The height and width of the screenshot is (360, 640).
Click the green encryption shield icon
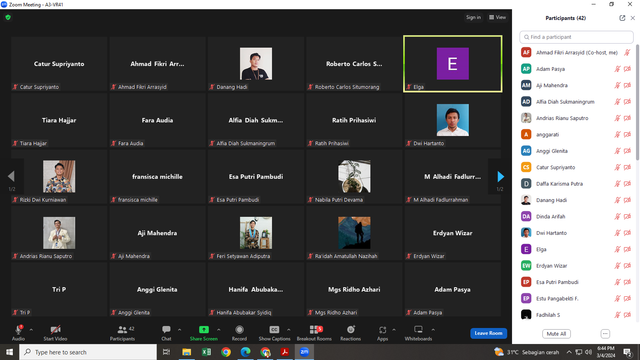[8, 18]
